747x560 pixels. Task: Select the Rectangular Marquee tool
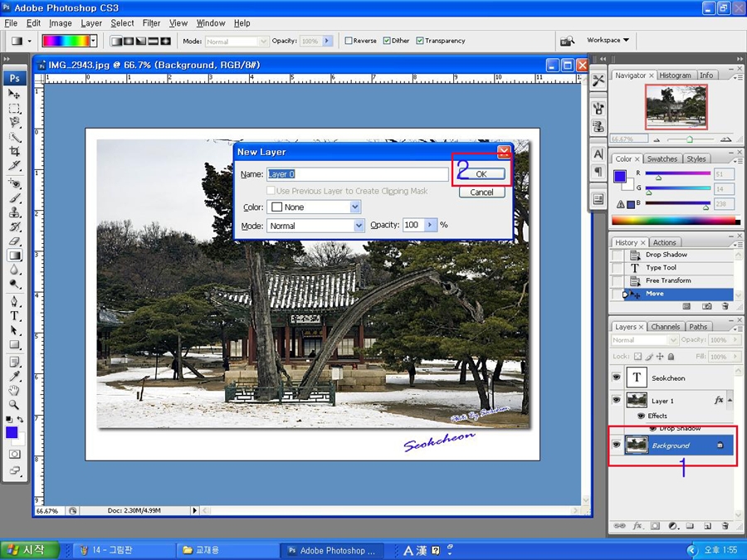[x=14, y=108]
